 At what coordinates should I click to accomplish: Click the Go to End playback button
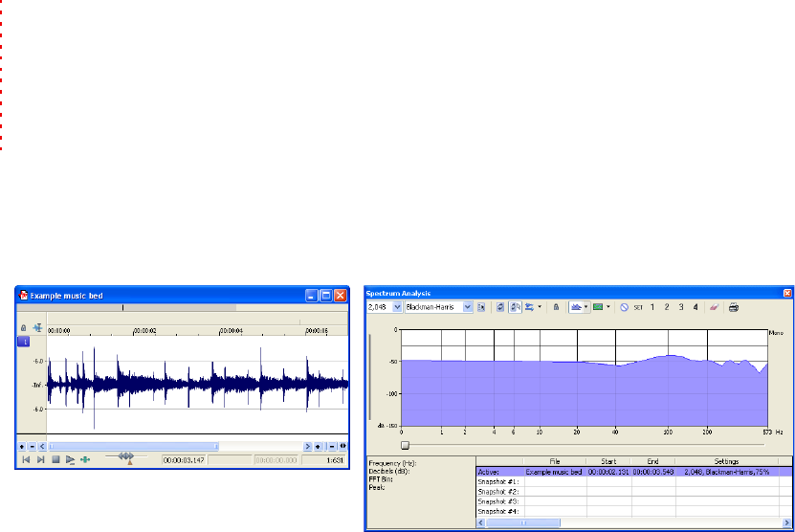[41, 459]
